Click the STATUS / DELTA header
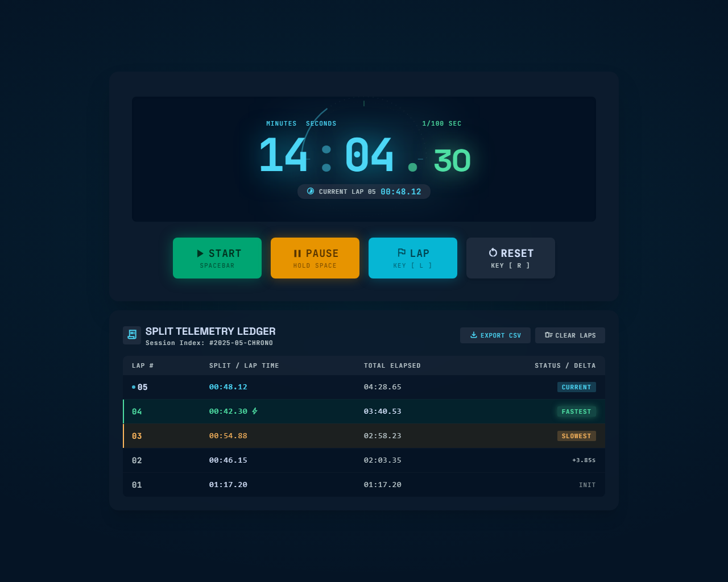 click(x=565, y=365)
